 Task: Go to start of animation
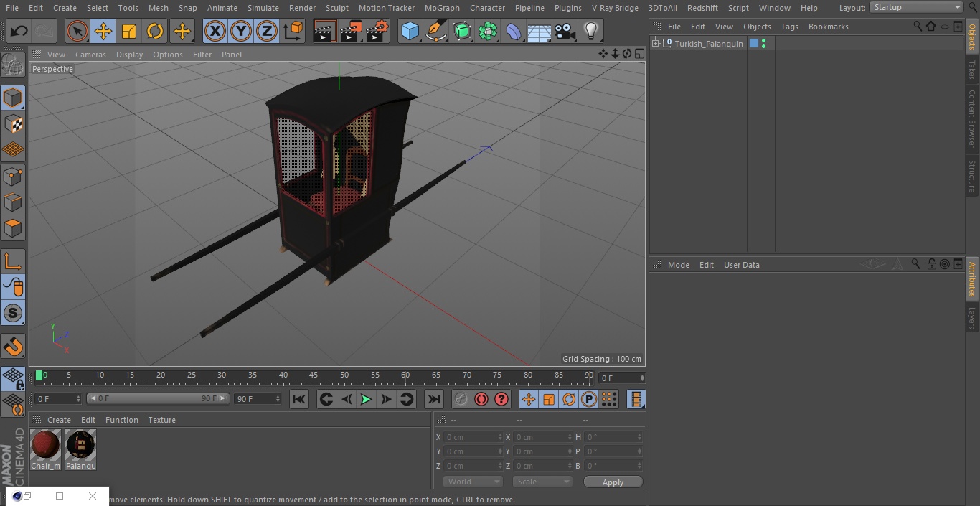click(299, 399)
